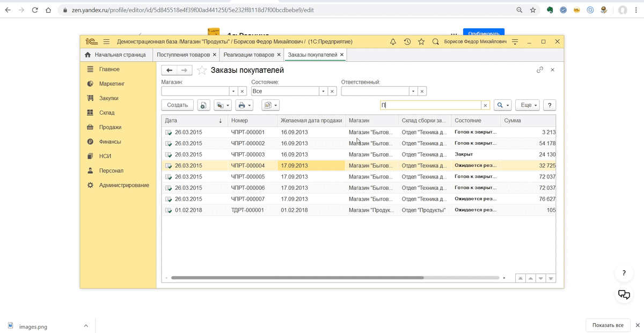Clear the Состояние filter
644x333 pixels.
pos(332,91)
